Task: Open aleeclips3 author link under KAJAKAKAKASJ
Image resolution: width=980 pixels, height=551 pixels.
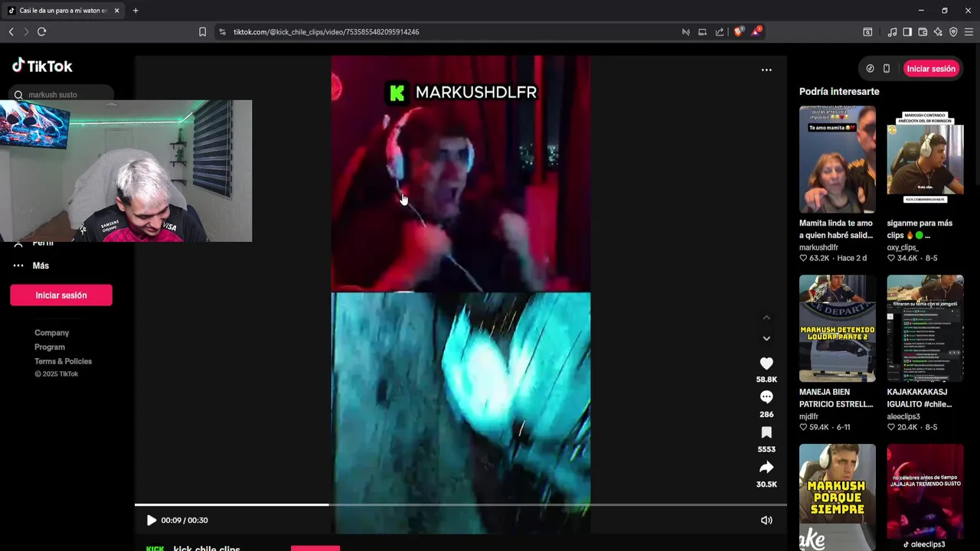Action: click(x=903, y=417)
